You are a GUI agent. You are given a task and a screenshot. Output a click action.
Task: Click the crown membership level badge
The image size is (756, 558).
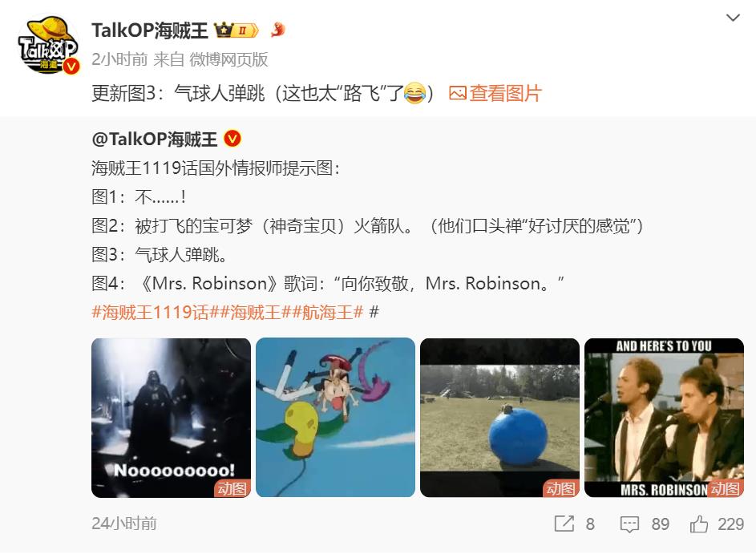[237, 30]
